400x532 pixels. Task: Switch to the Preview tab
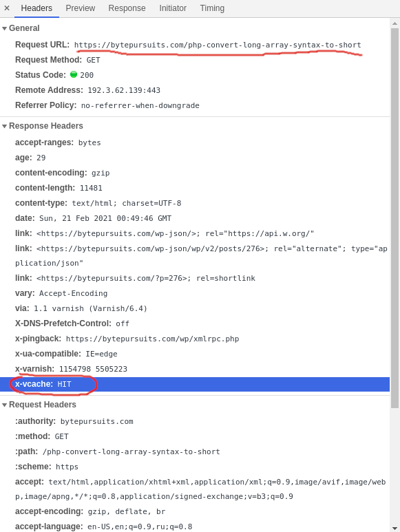coord(81,8)
